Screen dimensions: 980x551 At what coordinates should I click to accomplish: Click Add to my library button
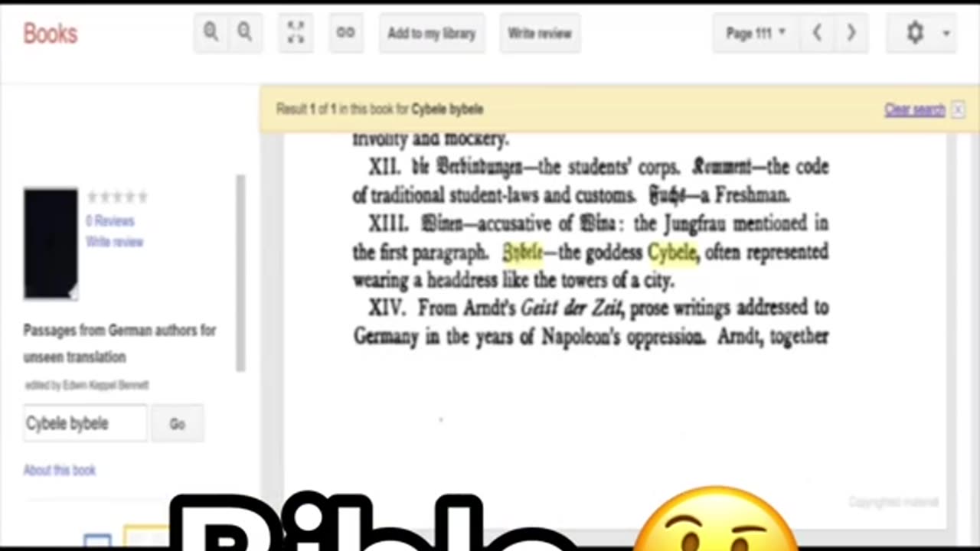click(x=431, y=33)
